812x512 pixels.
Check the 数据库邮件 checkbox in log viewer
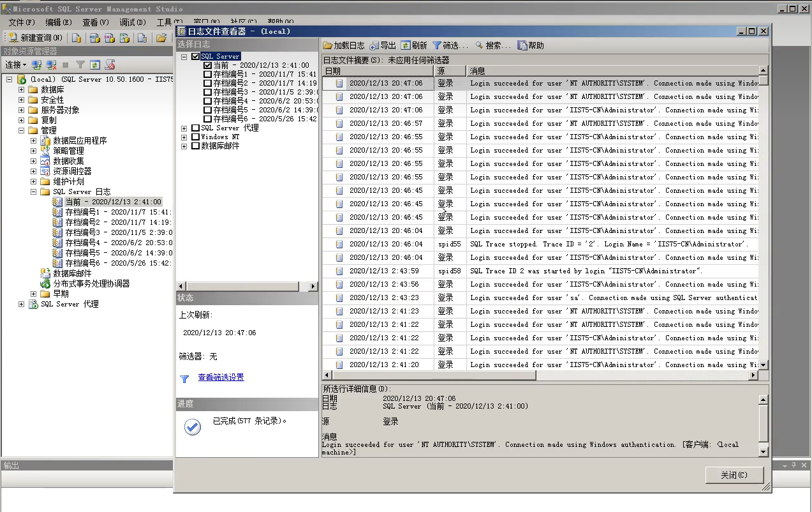click(195, 146)
